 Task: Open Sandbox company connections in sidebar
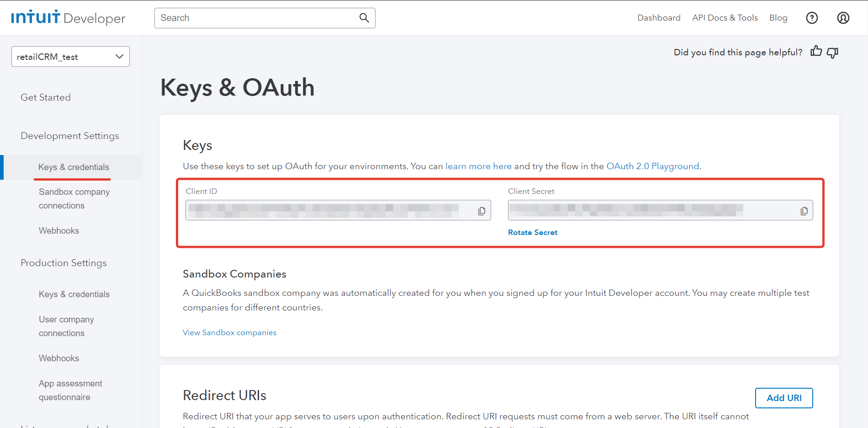click(x=74, y=198)
